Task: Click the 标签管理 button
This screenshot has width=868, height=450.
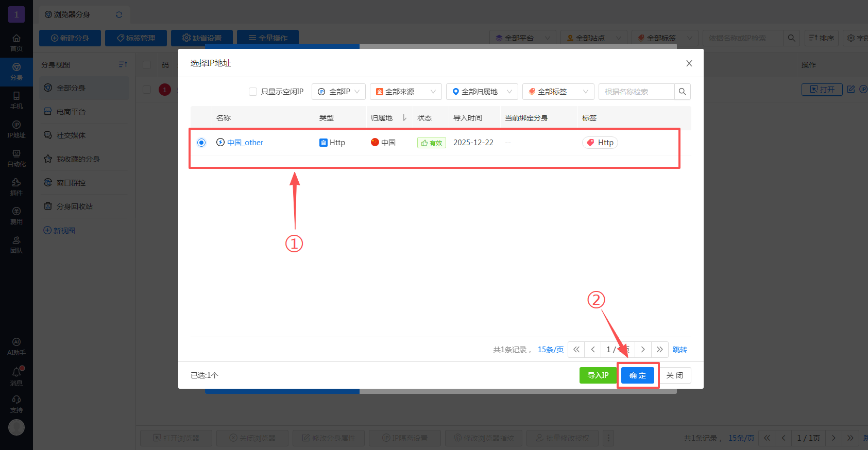Action: (x=136, y=38)
